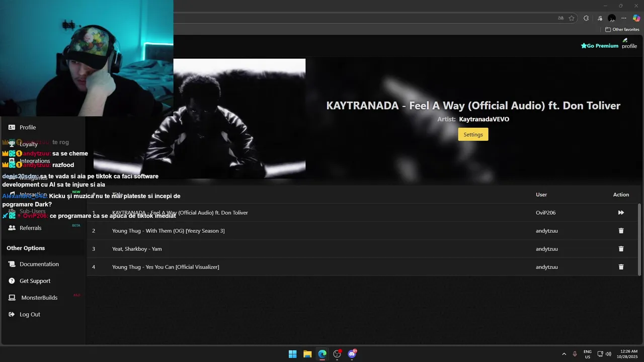The image size is (644, 362).
Task: Click the music-note media control toolbar icon
Action: point(600,18)
